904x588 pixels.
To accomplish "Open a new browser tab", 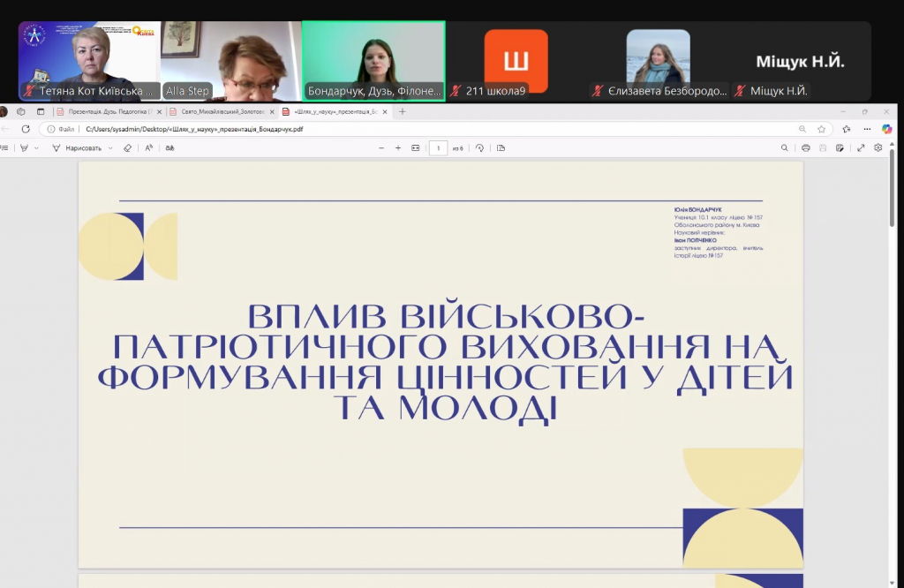I will pyautogui.click(x=403, y=112).
